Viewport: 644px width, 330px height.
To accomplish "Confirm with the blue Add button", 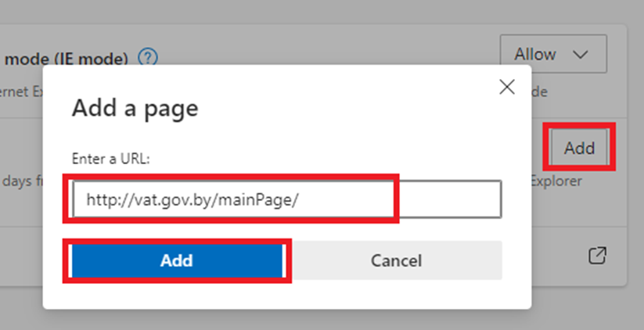I will tap(176, 260).
